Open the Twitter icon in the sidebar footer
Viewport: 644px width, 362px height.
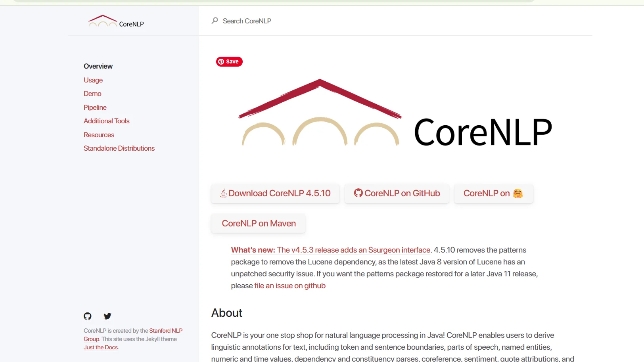point(107,316)
